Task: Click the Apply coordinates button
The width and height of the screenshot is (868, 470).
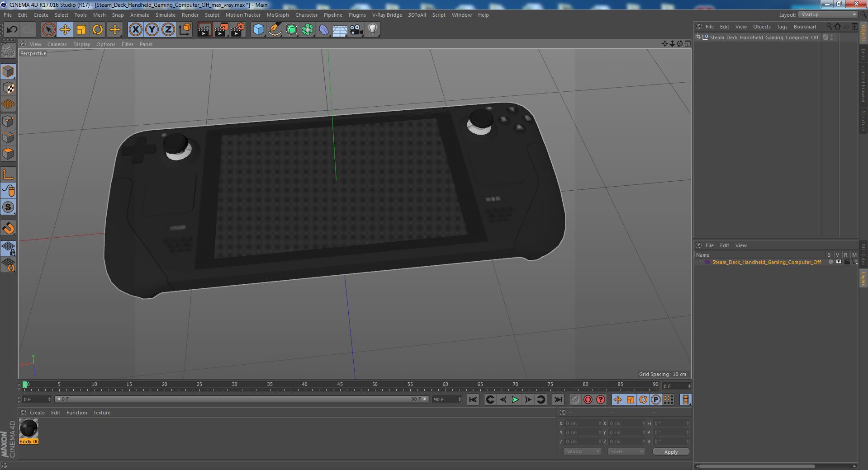Action: point(671,452)
